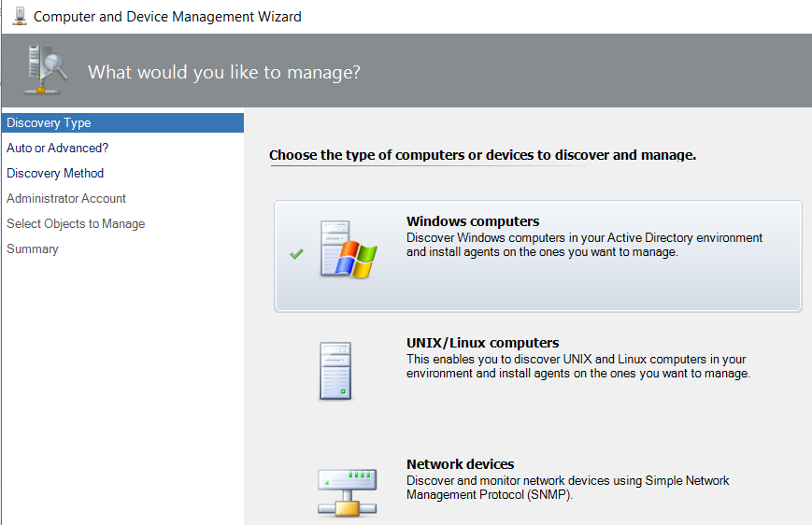Click the Network devices switch icon
This screenshot has width=812, height=525.
pos(347,492)
